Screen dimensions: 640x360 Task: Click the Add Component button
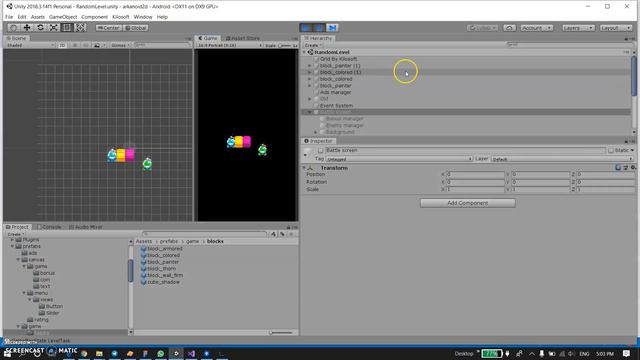coord(467,203)
